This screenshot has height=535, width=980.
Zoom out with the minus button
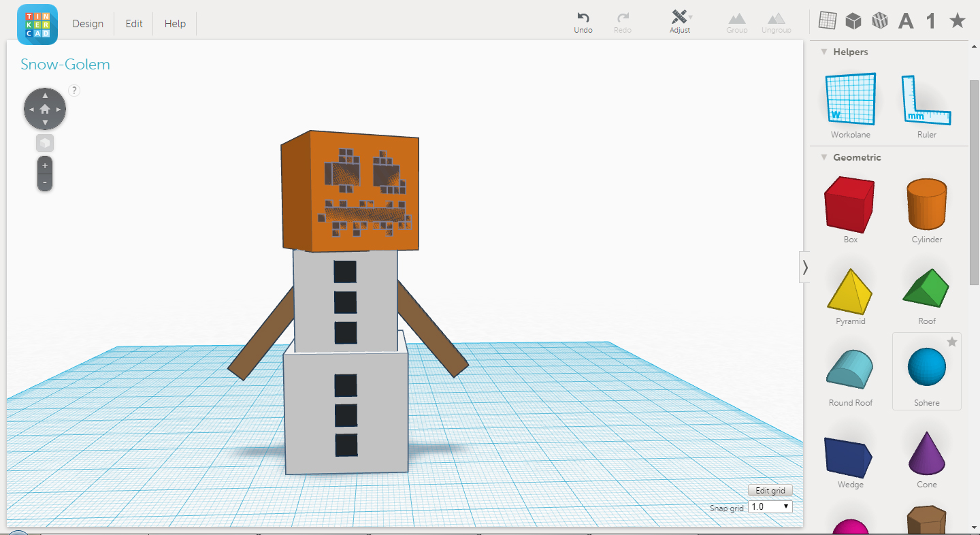pos(45,182)
